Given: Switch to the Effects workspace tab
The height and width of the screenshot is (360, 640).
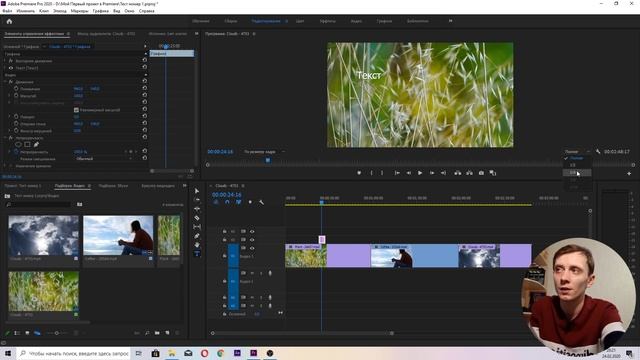Looking at the screenshot, I should 328,21.
